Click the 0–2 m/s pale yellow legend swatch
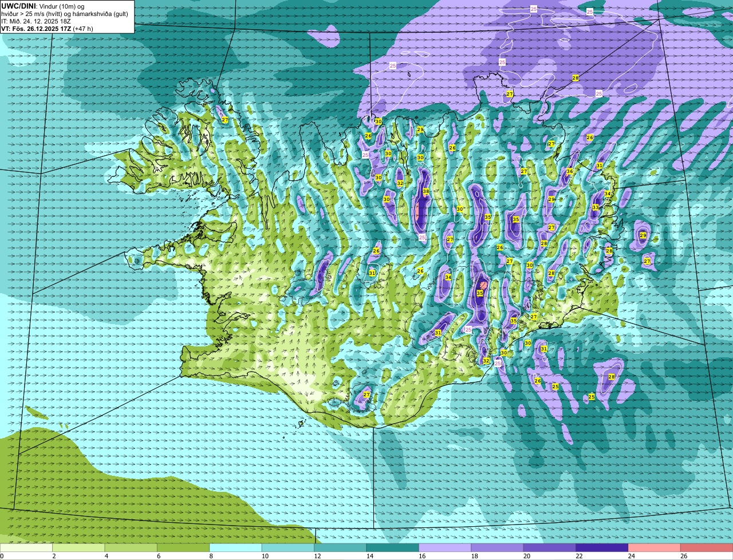The image size is (733, 560). (x=26, y=548)
